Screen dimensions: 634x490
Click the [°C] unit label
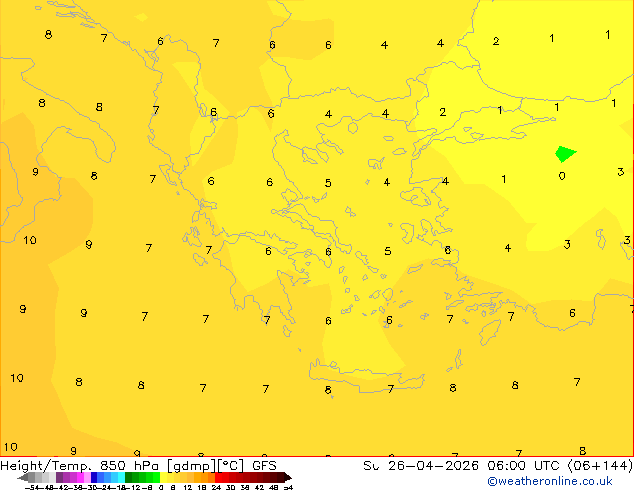(230, 466)
